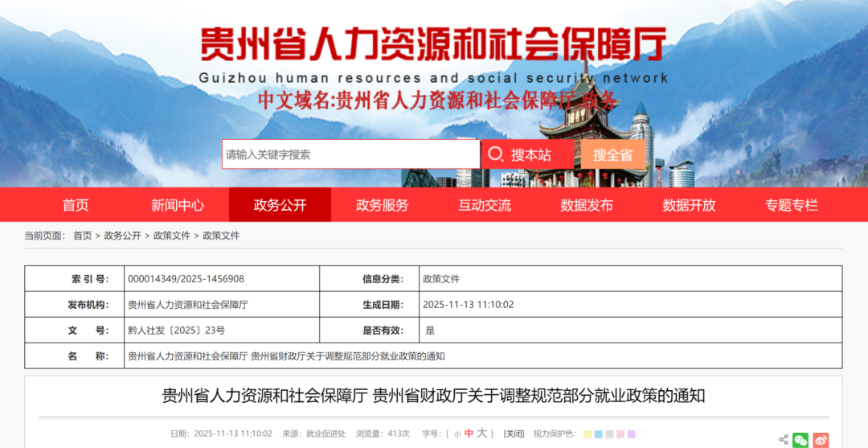The height and width of the screenshot is (448, 868).
Task: Open 政务服务 menu item
Action: [x=383, y=205]
